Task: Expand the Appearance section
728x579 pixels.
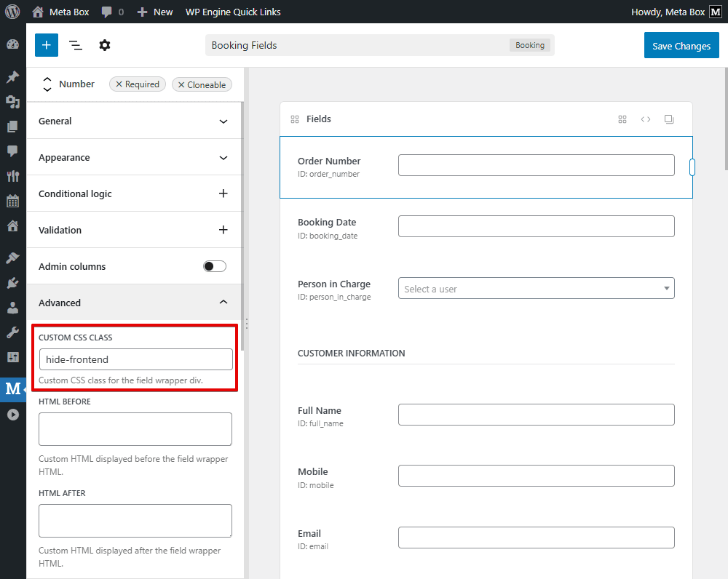Action: [x=135, y=157]
